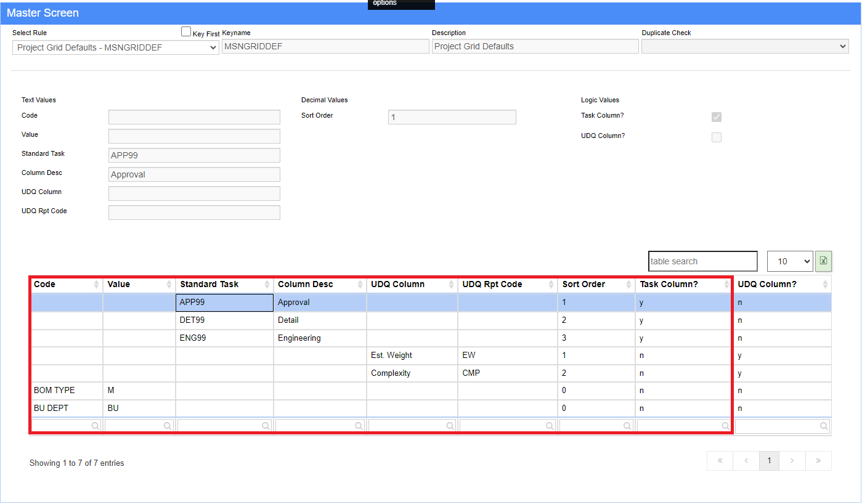Filter the Column Desc search box
Image resolution: width=862 pixels, height=504 pixels.
click(x=320, y=425)
